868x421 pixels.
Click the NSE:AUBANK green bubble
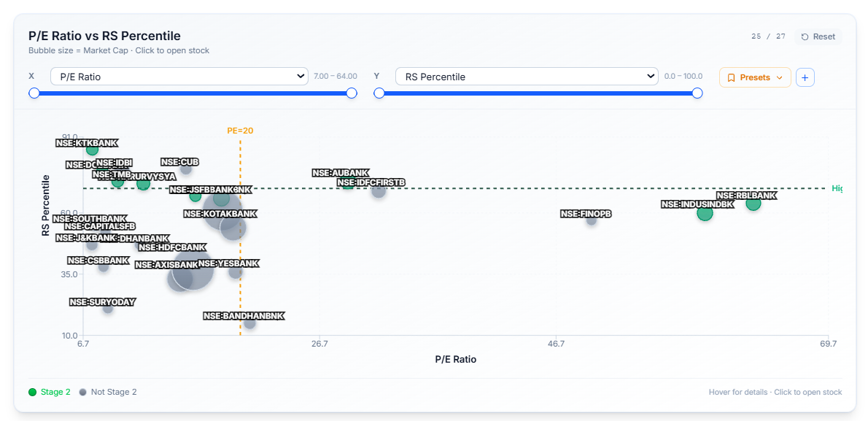click(348, 183)
